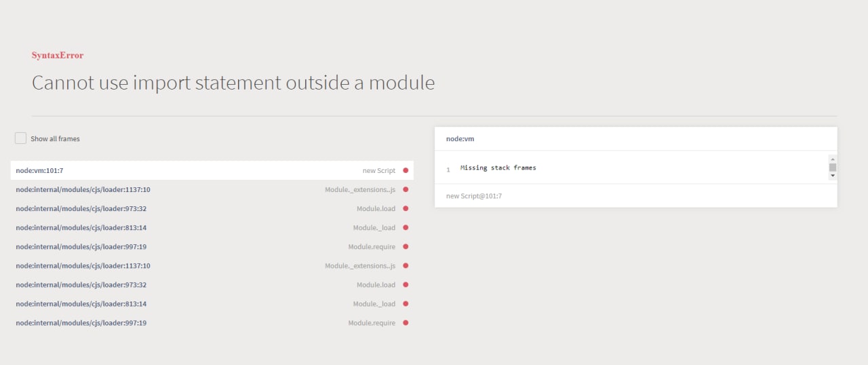Image resolution: width=868 pixels, height=365 pixels.
Task: Select the node:vm:101:7 stack frame
Action: [212, 170]
